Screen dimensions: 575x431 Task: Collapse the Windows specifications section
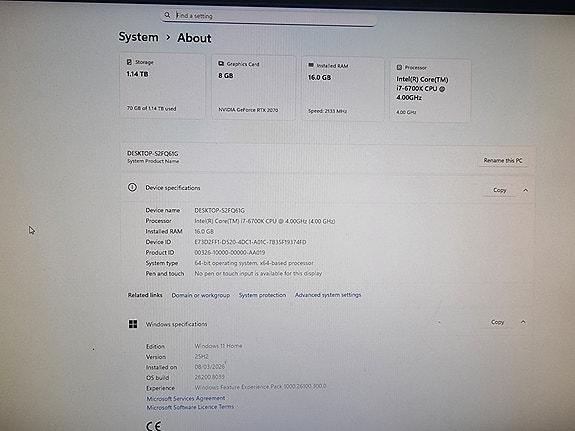[523, 322]
